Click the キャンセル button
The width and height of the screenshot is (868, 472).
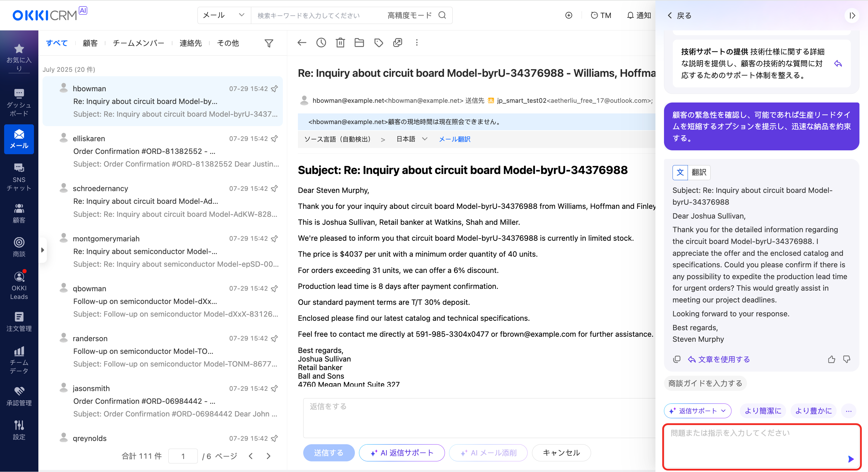[561, 453]
